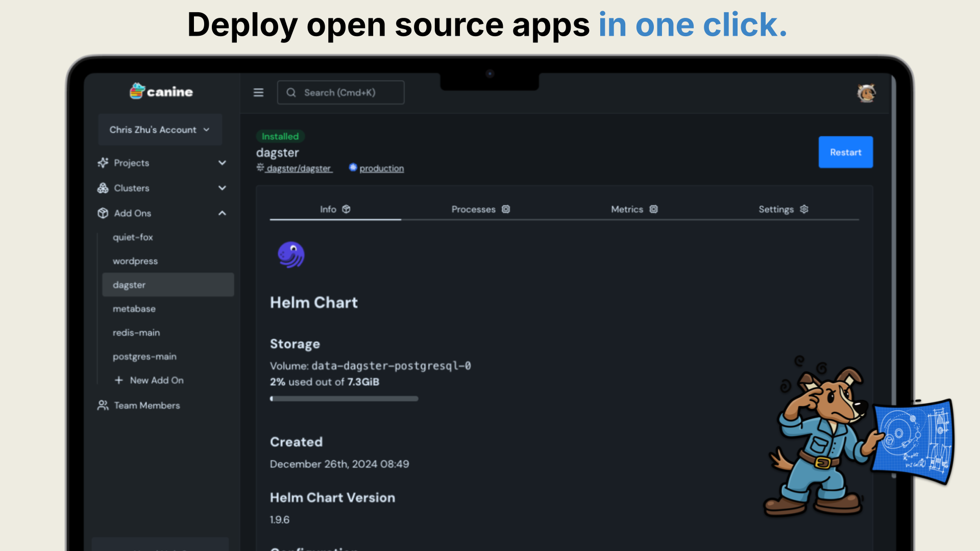The width and height of the screenshot is (980, 551).
Task: Click the Installed status badge
Action: coord(280,136)
